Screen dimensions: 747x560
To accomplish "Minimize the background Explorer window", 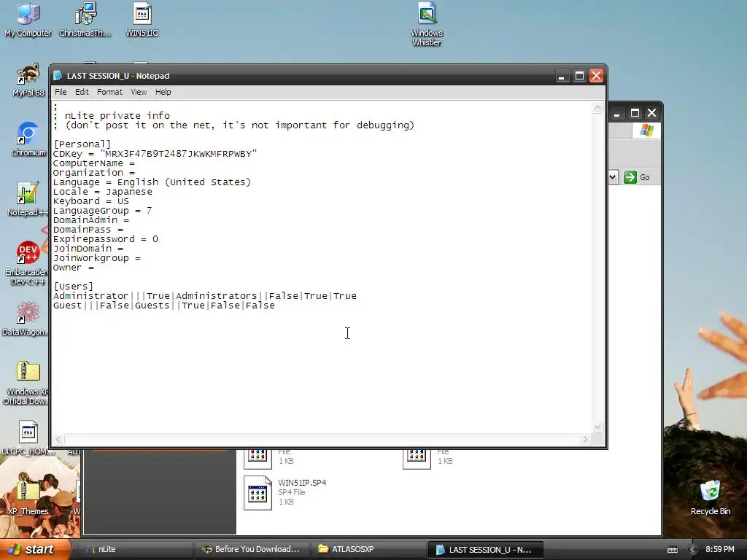I will [617, 113].
